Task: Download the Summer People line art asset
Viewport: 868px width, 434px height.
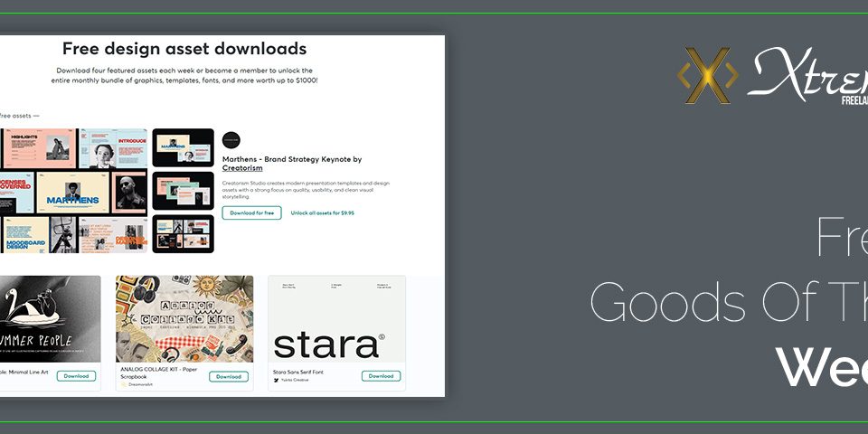Action: coord(76,376)
